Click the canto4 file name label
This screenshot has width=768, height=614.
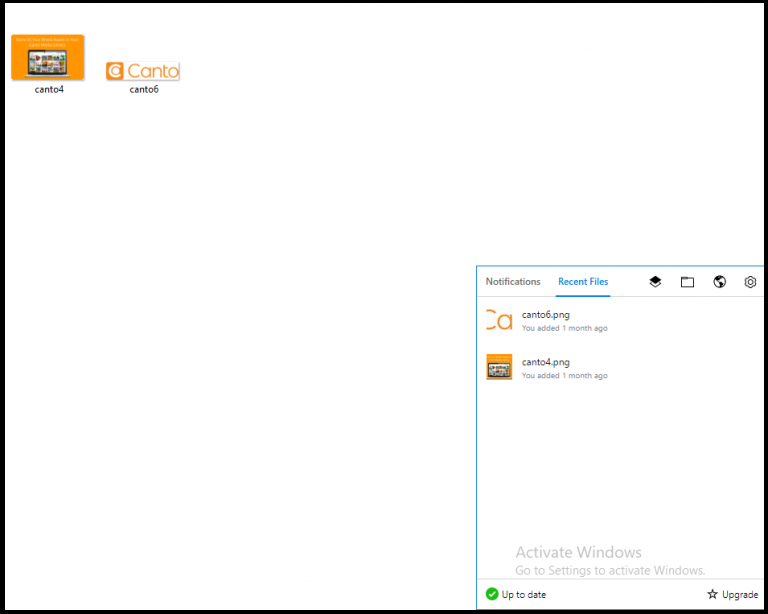point(49,89)
